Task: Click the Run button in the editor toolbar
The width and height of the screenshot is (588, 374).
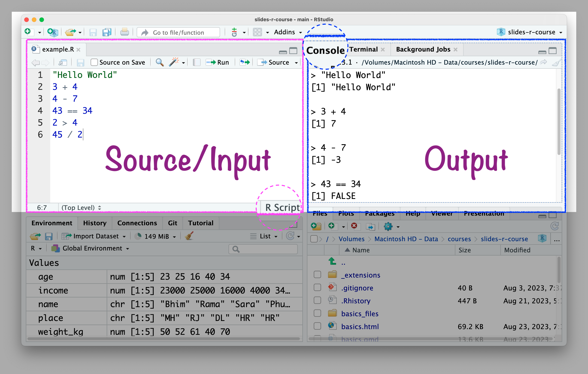Action: (x=218, y=63)
